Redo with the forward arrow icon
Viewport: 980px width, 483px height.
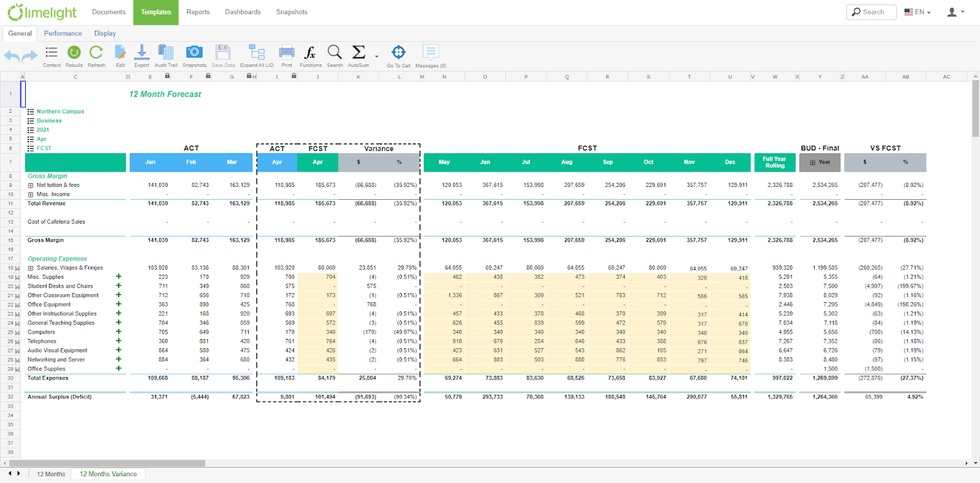(x=30, y=56)
